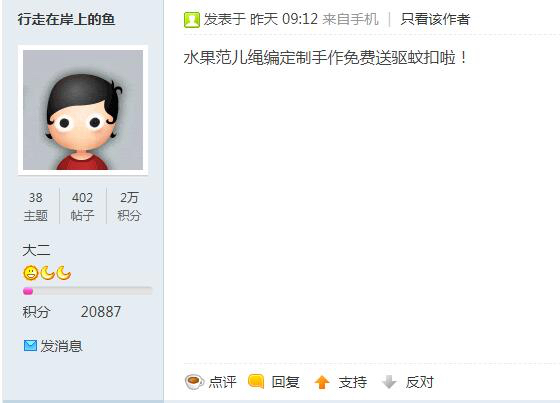Reply to post with 回复

pyautogui.click(x=285, y=382)
